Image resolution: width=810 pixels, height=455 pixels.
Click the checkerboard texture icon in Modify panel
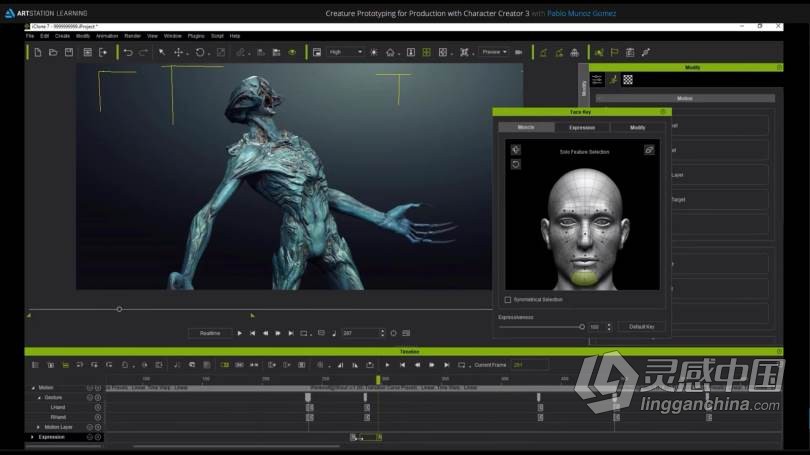pyautogui.click(x=628, y=80)
